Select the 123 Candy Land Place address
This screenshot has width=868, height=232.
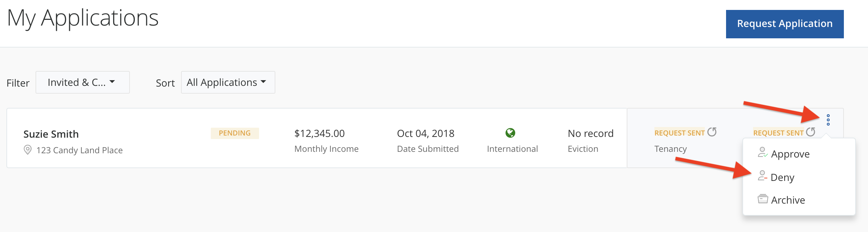click(79, 150)
